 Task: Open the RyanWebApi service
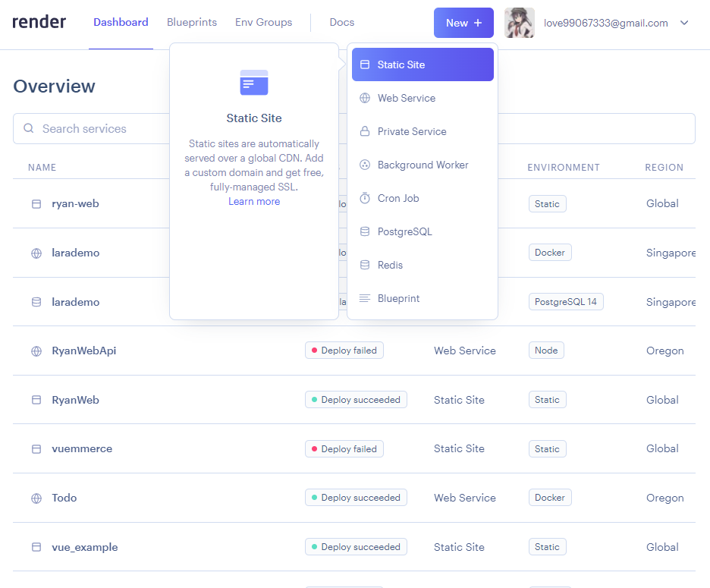coord(83,351)
